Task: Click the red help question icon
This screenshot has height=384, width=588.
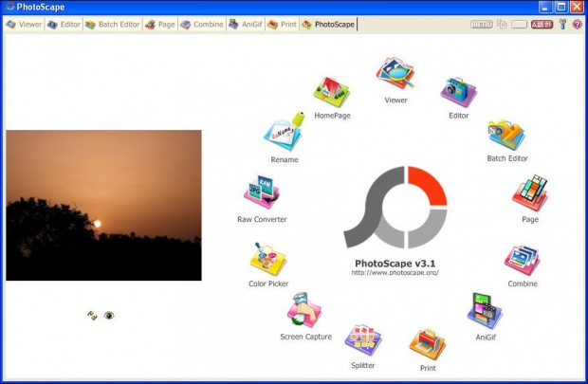Action: click(x=578, y=25)
